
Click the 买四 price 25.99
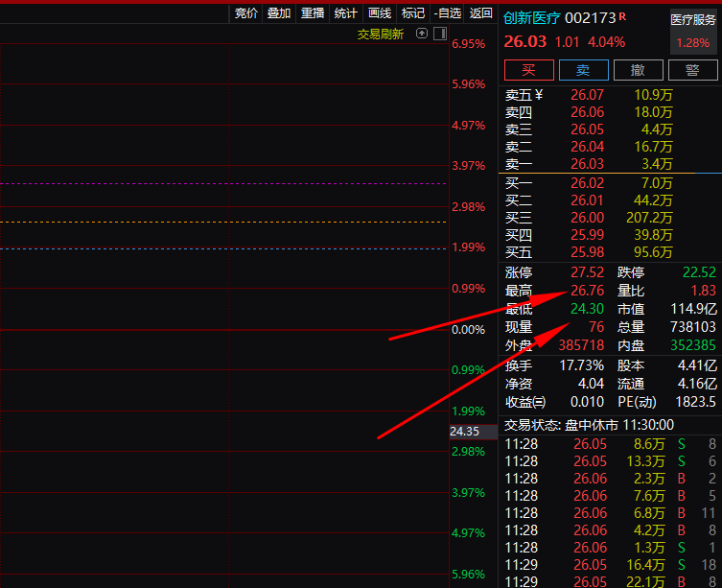(x=587, y=235)
